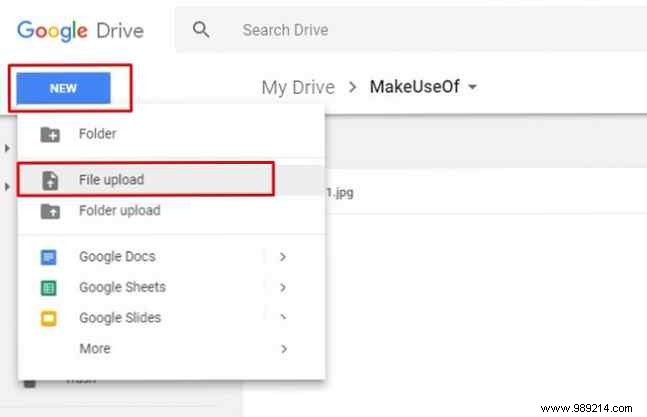Click the green Google Sheets icon

pyautogui.click(x=49, y=288)
